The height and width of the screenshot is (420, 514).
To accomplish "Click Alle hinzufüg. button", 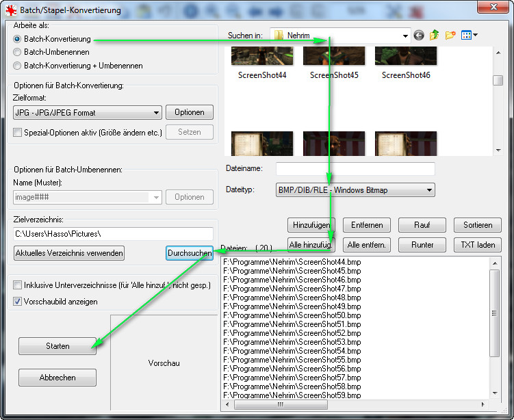I will coord(311,244).
